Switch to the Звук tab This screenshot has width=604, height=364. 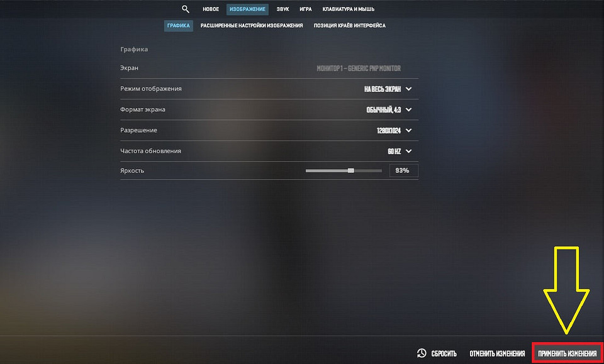pyautogui.click(x=282, y=9)
